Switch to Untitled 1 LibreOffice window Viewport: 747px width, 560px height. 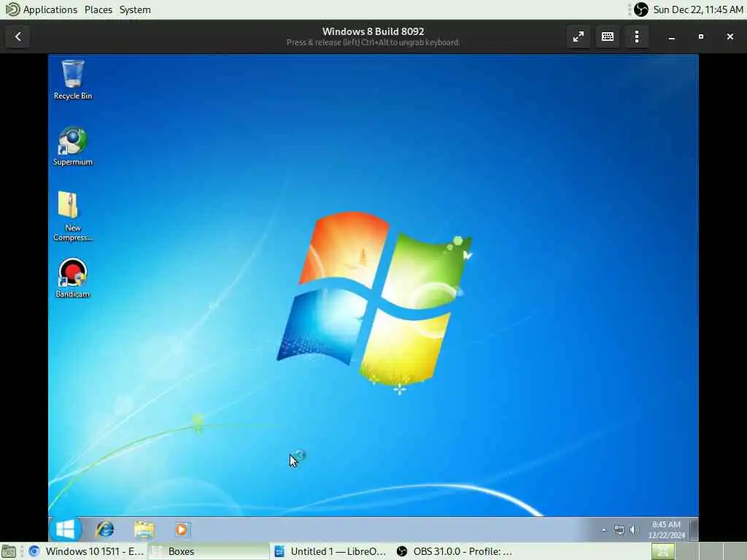[x=331, y=551]
